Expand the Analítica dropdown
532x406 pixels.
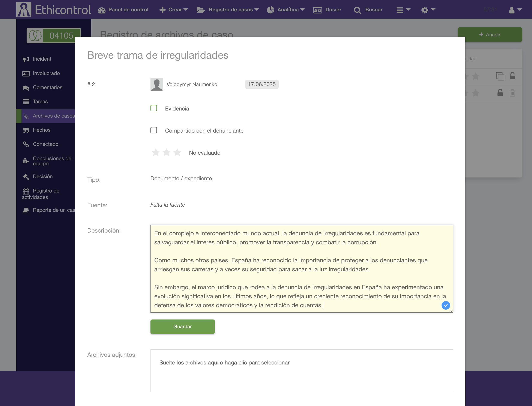pyautogui.click(x=286, y=10)
